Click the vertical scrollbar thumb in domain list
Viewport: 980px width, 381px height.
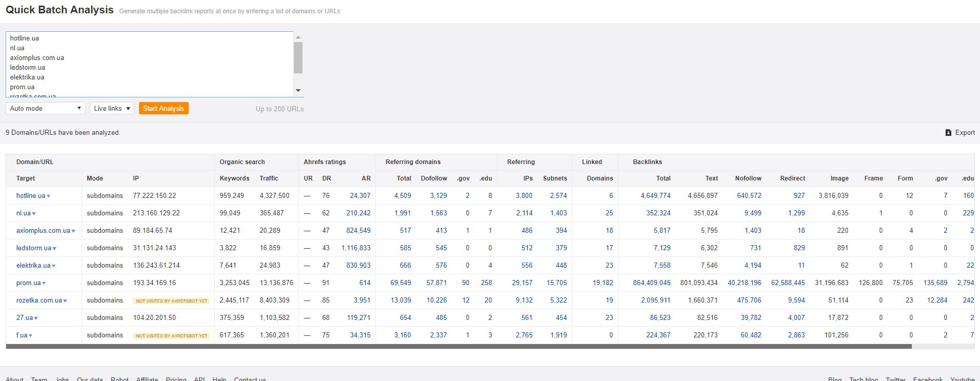coord(298,58)
